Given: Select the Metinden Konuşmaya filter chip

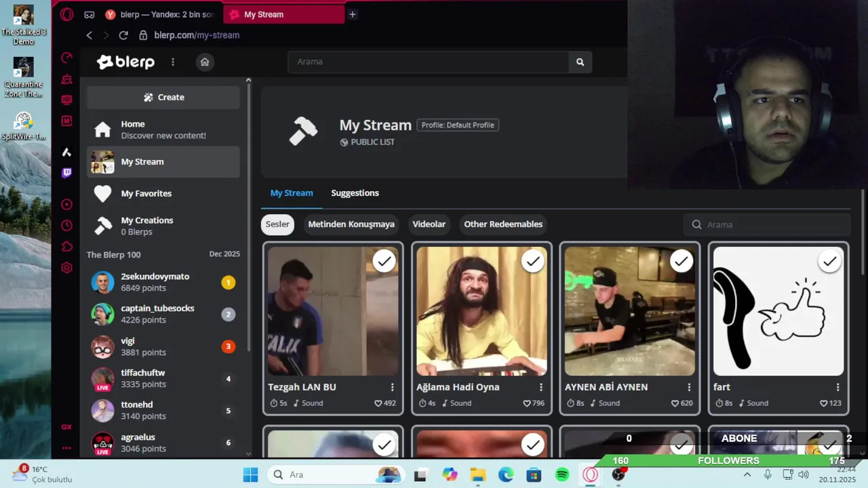Looking at the screenshot, I should coord(351,224).
